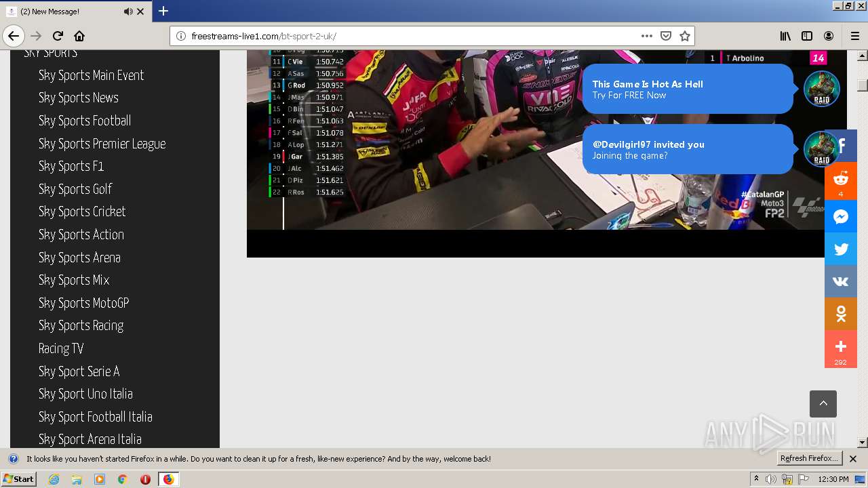Open Sky Sports Premier League stream
The image size is (868, 488).
102,144
